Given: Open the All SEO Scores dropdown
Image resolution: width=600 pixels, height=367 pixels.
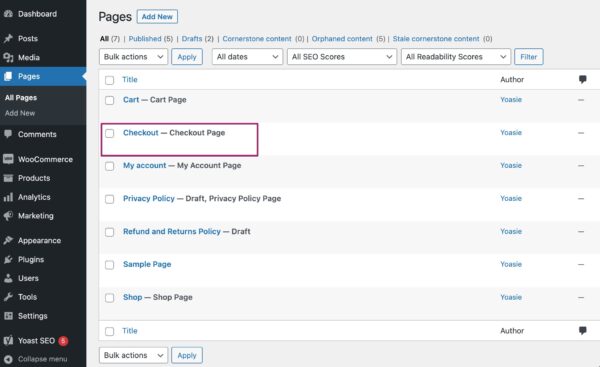Looking at the screenshot, I should (x=342, y=57).
